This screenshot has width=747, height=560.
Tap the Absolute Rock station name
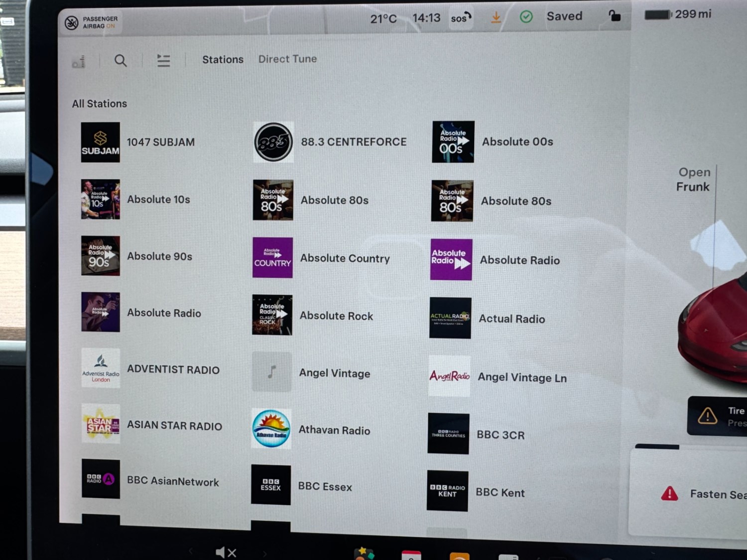tap(336, 316)
